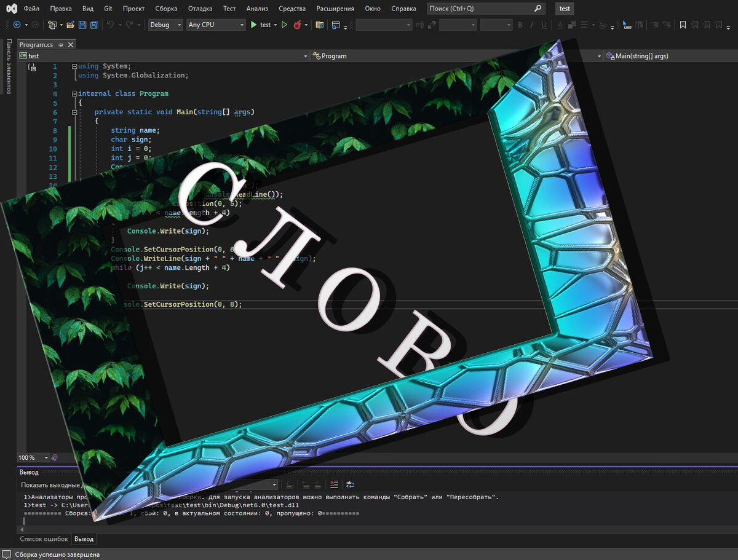Screen dimensions: 738x560
Task: Open the Сборка menu
Action: coord(166,9)
